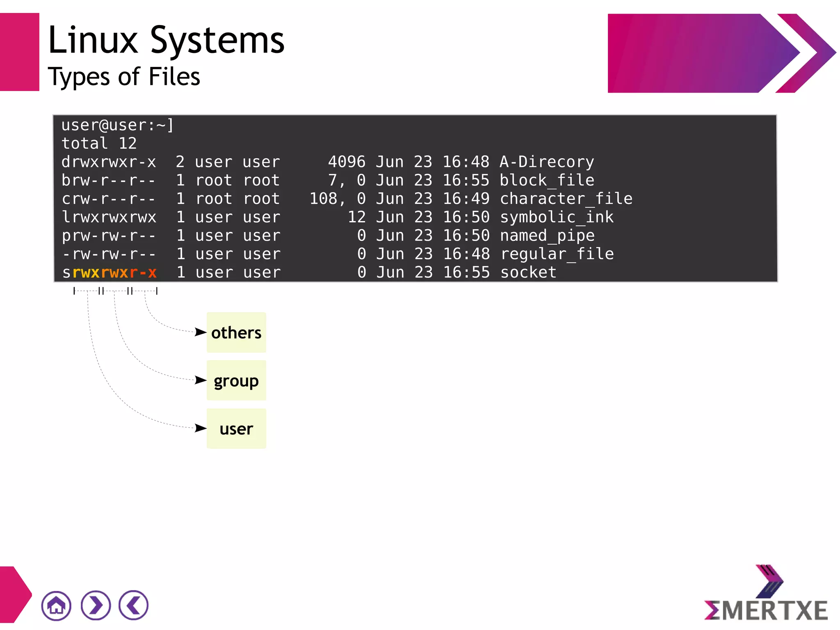Click the 'Linux Systems' title

point(166,40)
